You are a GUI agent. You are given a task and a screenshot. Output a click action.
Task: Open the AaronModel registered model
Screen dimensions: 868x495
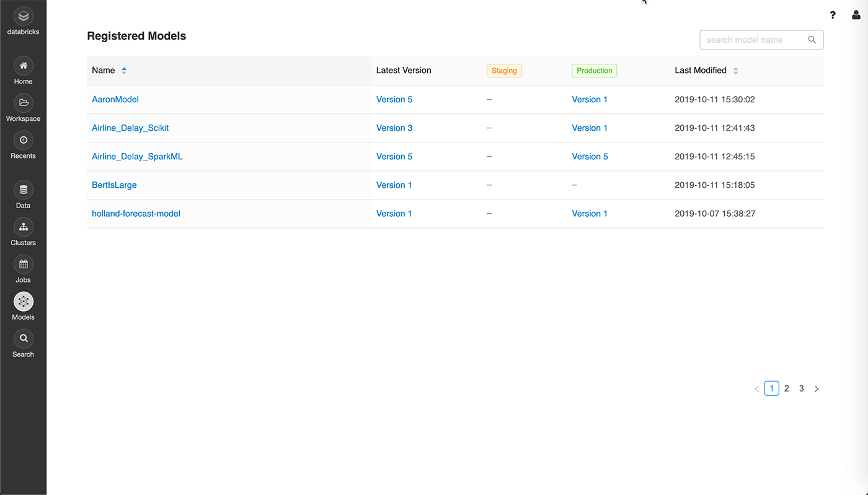point(115,99)
